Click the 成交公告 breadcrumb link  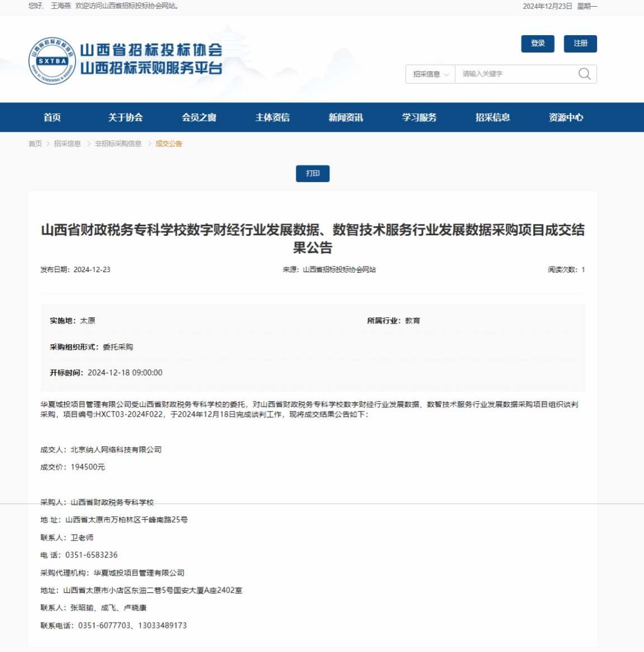coord(169,144)
